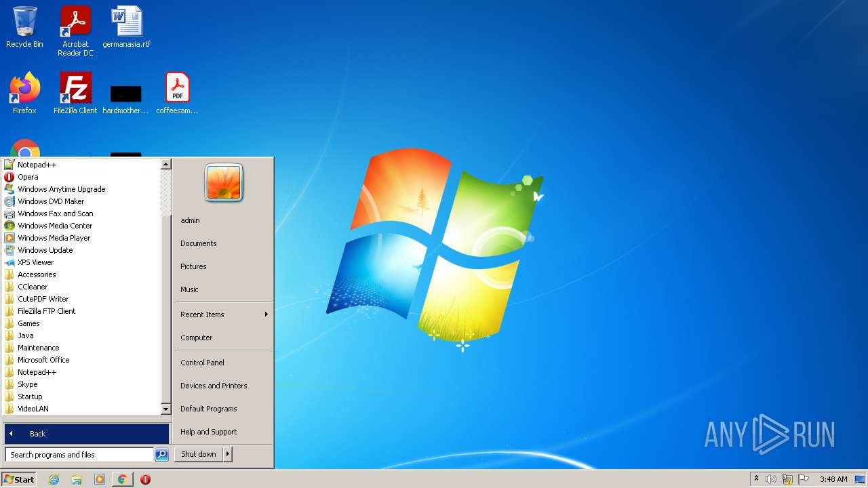Expand the CutePDF Writer folder
Screen dimensions: 868x488
[x=81, y=299]
